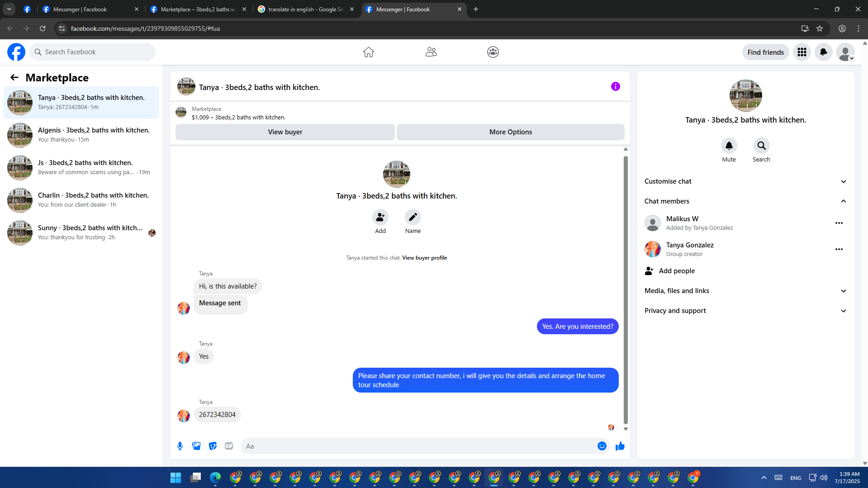Open the account profile avatar menu
Screen dimensions: 868x488
click(845, 52)
